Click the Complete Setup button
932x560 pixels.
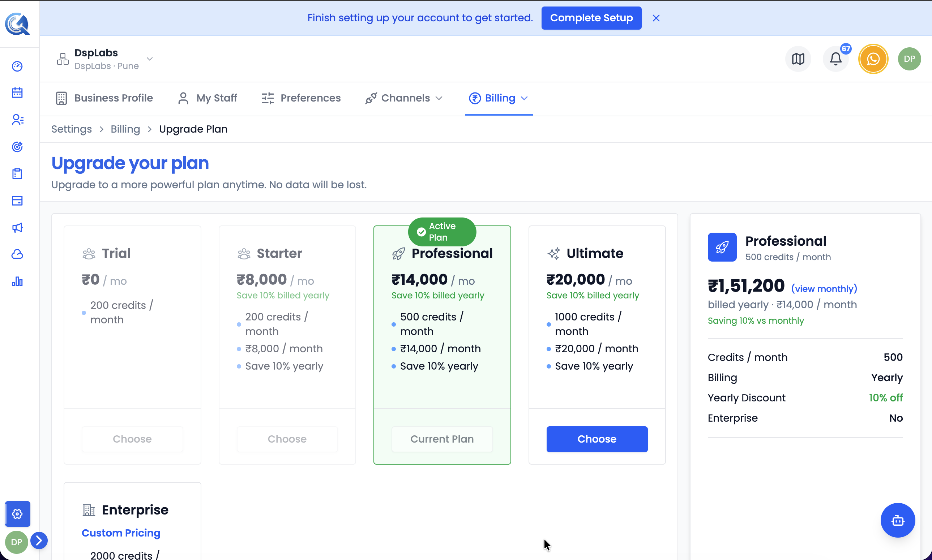(591, 18)
